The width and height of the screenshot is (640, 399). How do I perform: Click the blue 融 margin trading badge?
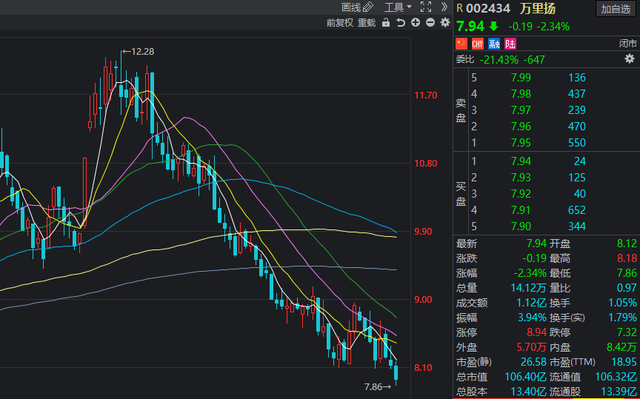click(x=494, y=43)
